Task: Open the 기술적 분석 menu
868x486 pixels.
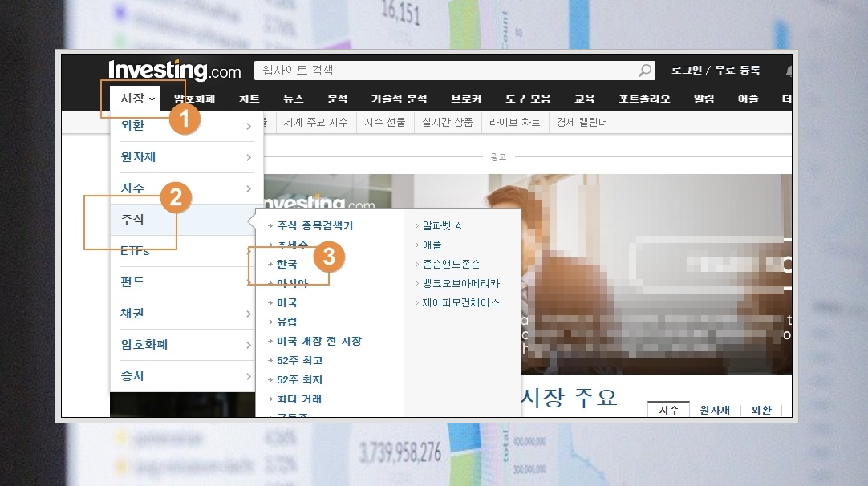Action: (x=399, y=99)
